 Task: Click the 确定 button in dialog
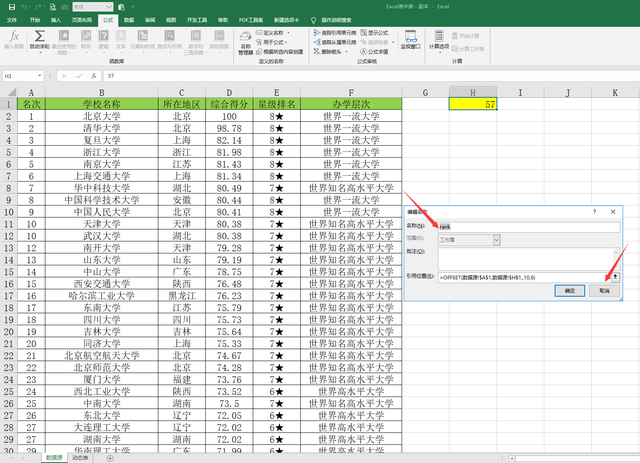pos(569,290)
